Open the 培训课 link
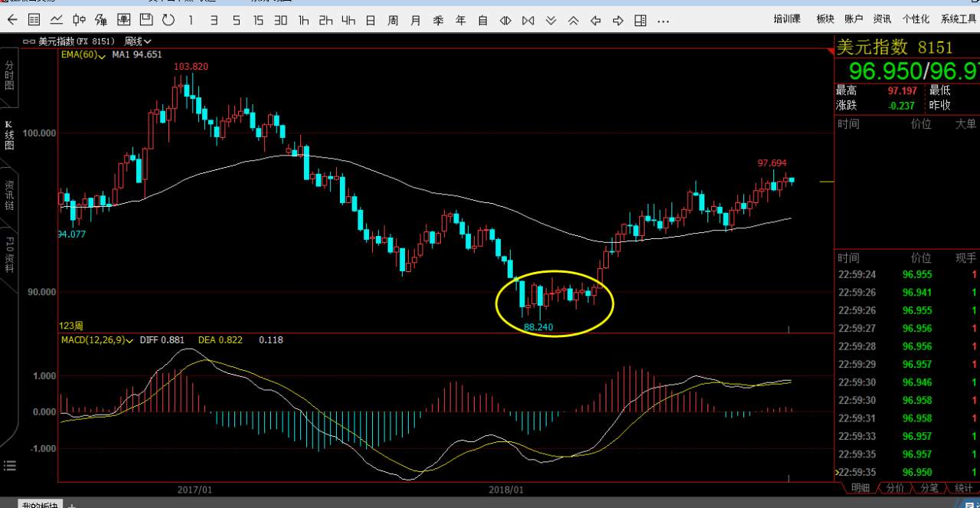 click(x=787, y=19)
